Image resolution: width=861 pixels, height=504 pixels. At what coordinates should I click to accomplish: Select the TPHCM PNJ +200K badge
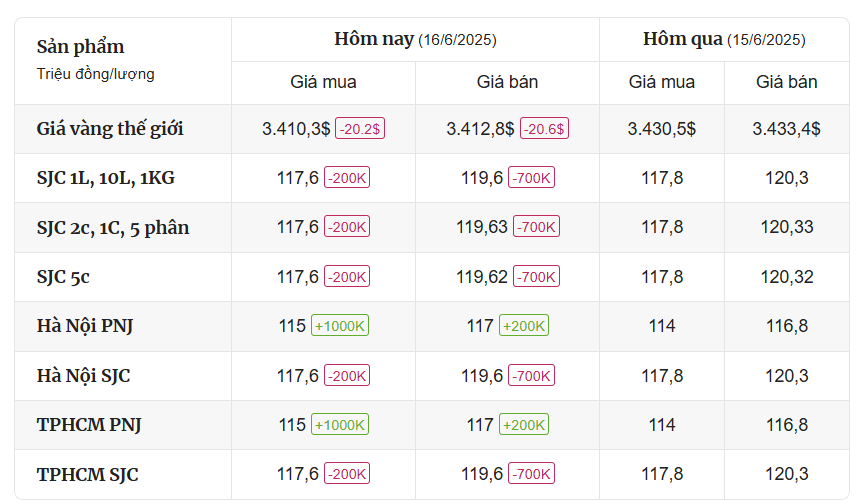coord(524,424)
